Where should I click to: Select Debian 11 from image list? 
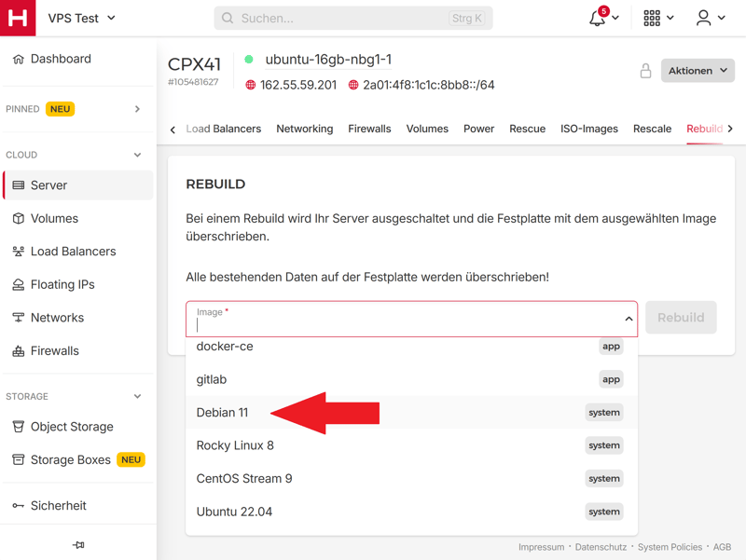point(222,413)
